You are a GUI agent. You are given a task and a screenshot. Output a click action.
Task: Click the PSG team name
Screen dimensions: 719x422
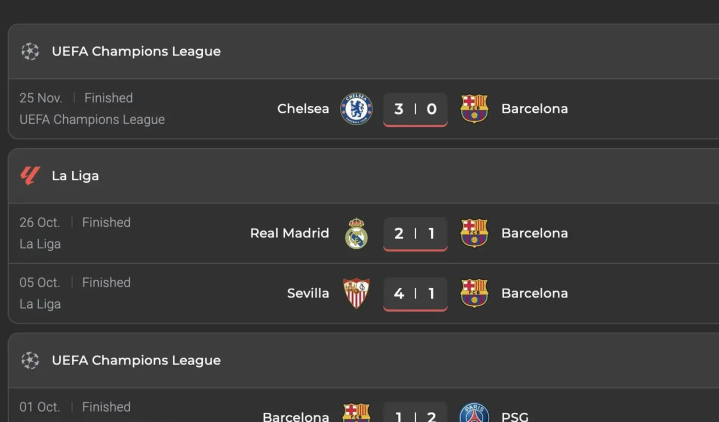pos(515,416)
